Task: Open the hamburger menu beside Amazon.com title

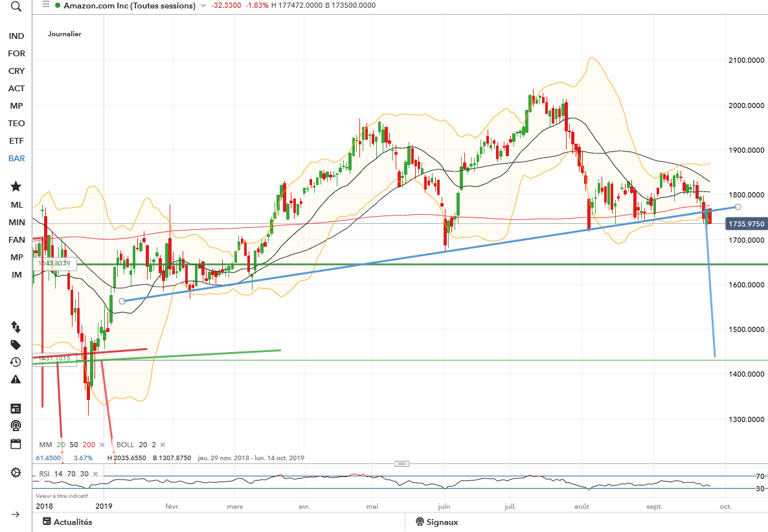Action: pyautogui.click(x=45, y=5)
